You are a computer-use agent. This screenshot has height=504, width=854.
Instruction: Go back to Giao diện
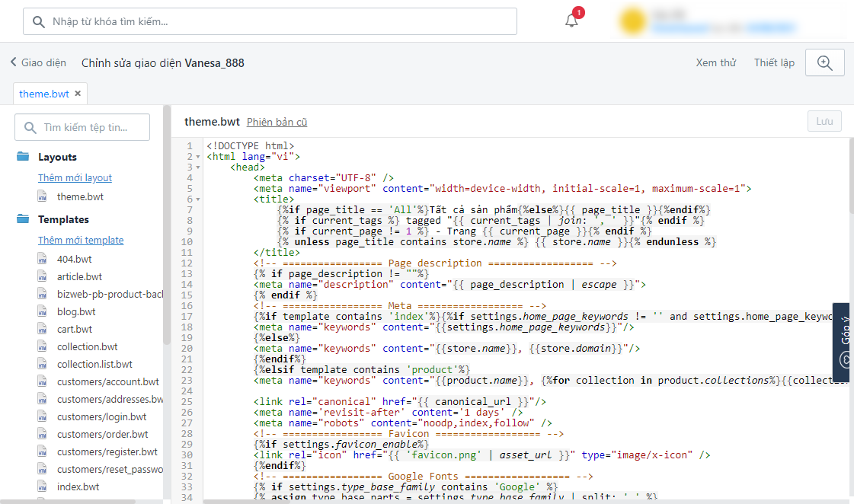38,63
